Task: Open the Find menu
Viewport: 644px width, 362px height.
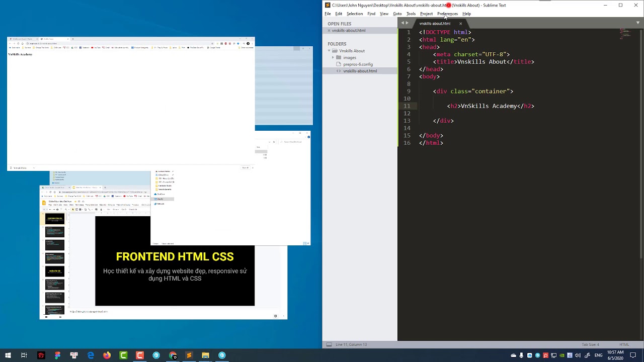Action: click(x=371, y=14)
